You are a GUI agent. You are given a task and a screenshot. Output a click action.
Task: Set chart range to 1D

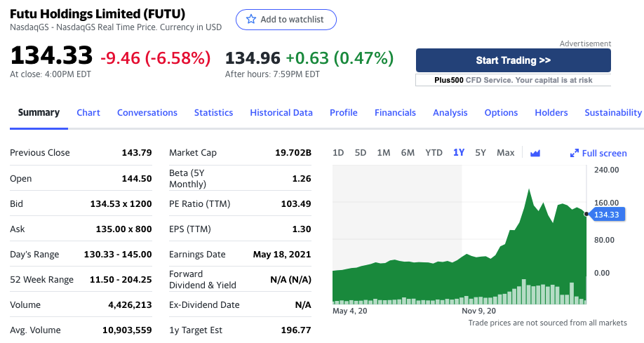pyautogui.click(x=338, y=153)
